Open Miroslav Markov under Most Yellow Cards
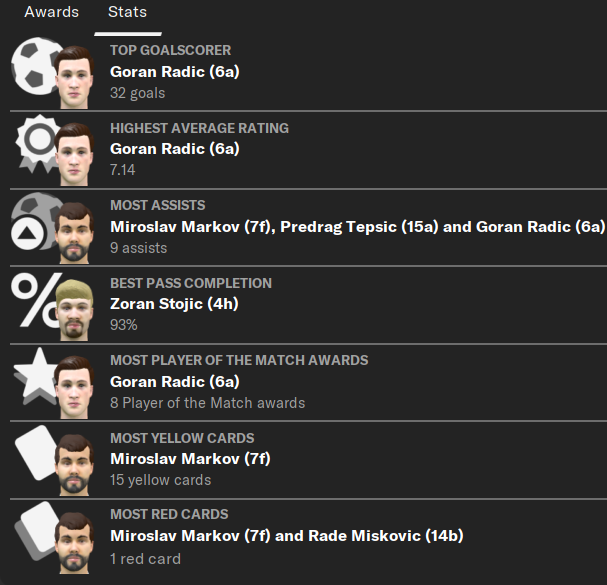Screen dimensions: 607x585 190,459
